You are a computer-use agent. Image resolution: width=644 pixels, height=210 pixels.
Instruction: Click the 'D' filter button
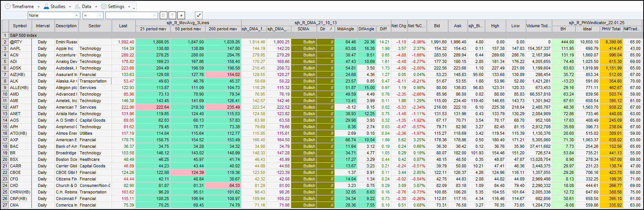[x=163, y=15]
